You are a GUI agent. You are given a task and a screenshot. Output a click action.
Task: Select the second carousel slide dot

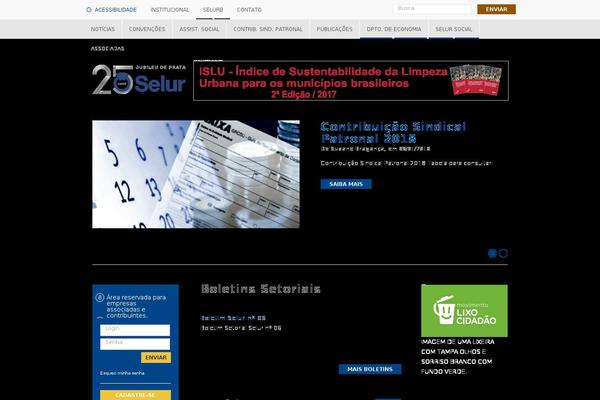click(503, 253)
